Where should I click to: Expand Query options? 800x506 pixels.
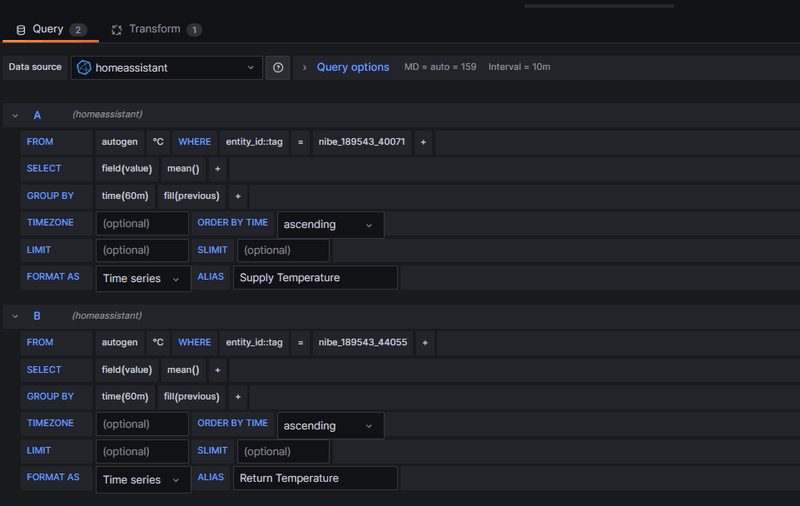(304, 67)
